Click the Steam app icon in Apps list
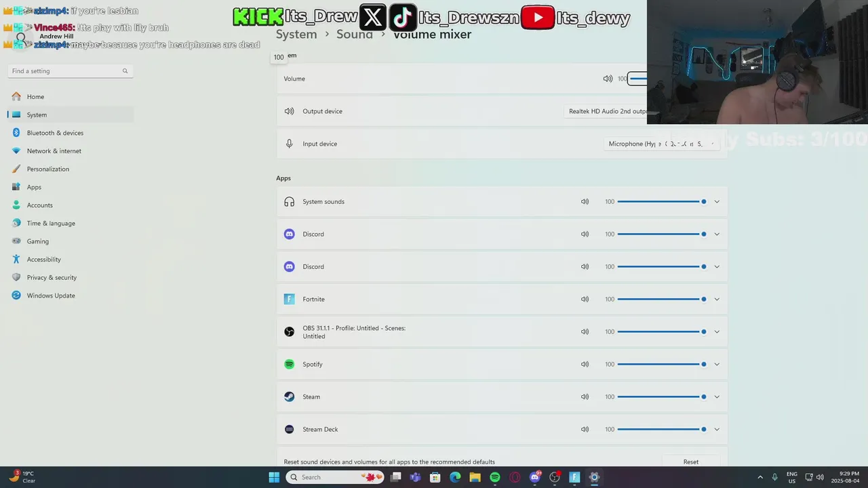Viewport: 868px width, 488px height. (x=290, y=396)
